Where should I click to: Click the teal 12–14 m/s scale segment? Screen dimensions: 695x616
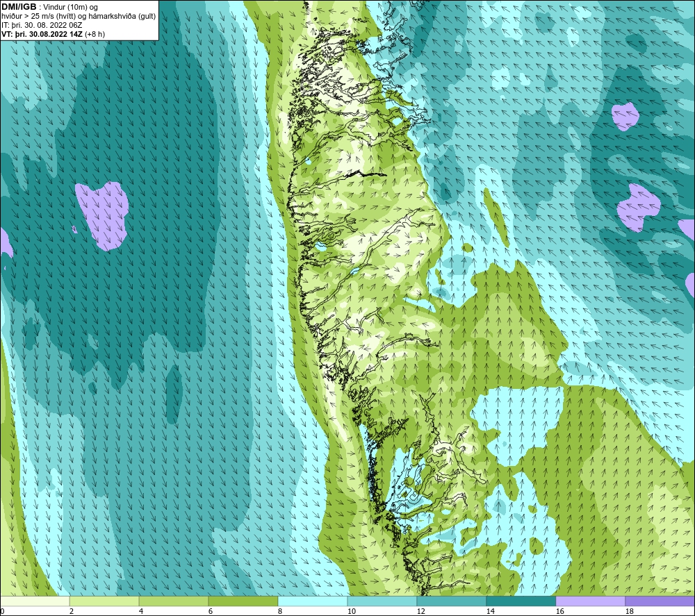click(x=451, y=601)
